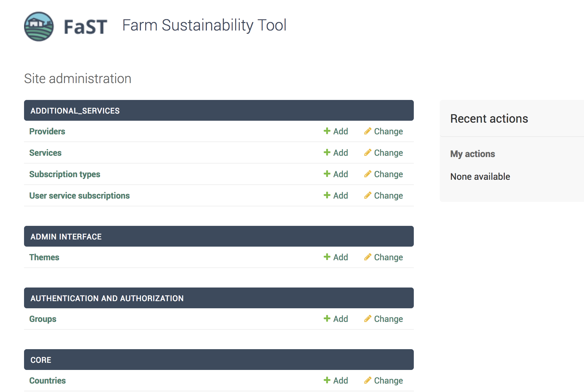Open the Core section header
Screen dimensions: 584x392
click(41, 360)
